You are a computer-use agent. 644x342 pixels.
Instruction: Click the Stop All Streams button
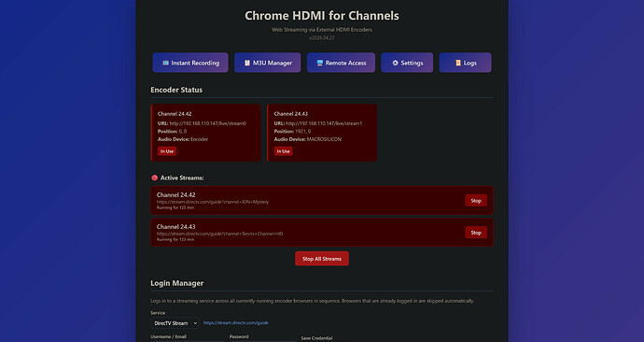(x=322, y=259)
